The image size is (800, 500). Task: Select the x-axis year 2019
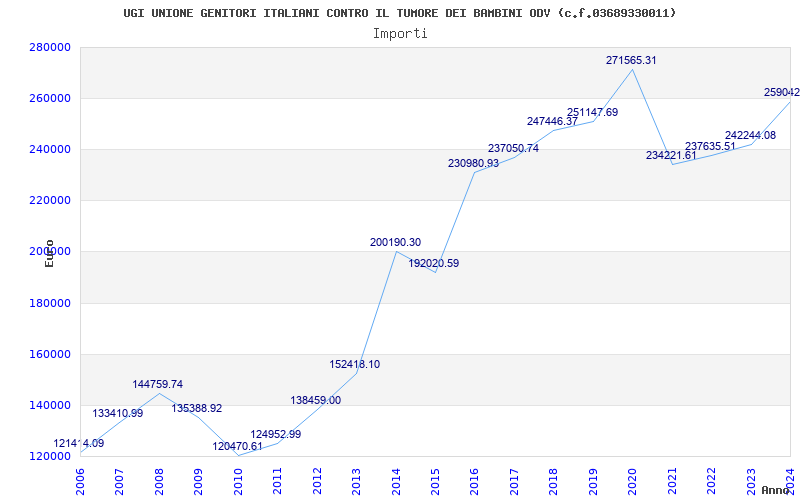(593, 481)
